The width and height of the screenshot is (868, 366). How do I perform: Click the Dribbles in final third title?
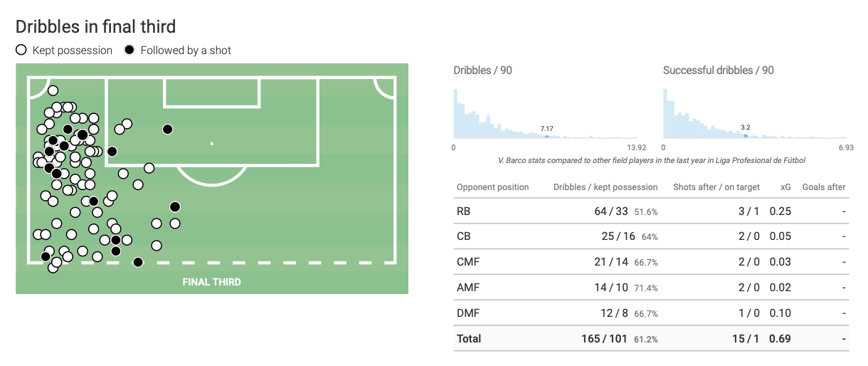(x=95, y=27)
